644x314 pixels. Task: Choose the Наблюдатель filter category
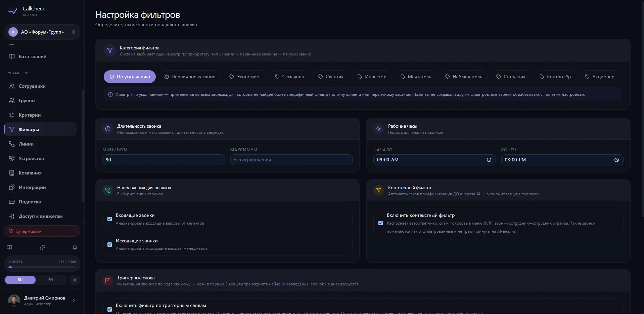pyautogui.click(x=464, y=77)
